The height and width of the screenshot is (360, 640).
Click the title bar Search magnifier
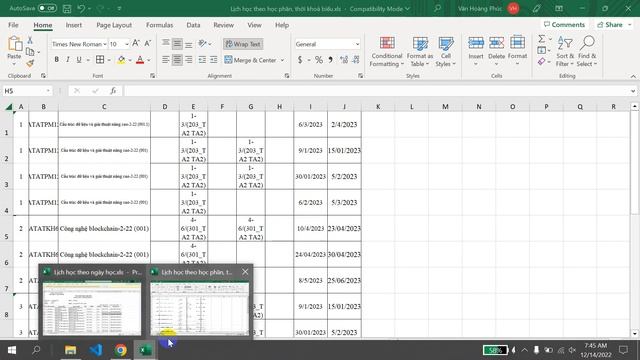(x=437, y=8)
